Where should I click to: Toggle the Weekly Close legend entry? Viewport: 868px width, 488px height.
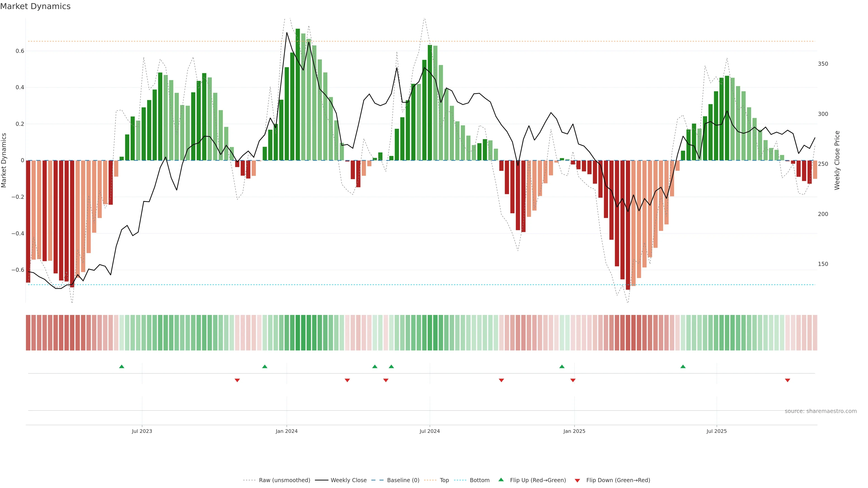pyautogui.click(x=348, y=480)
